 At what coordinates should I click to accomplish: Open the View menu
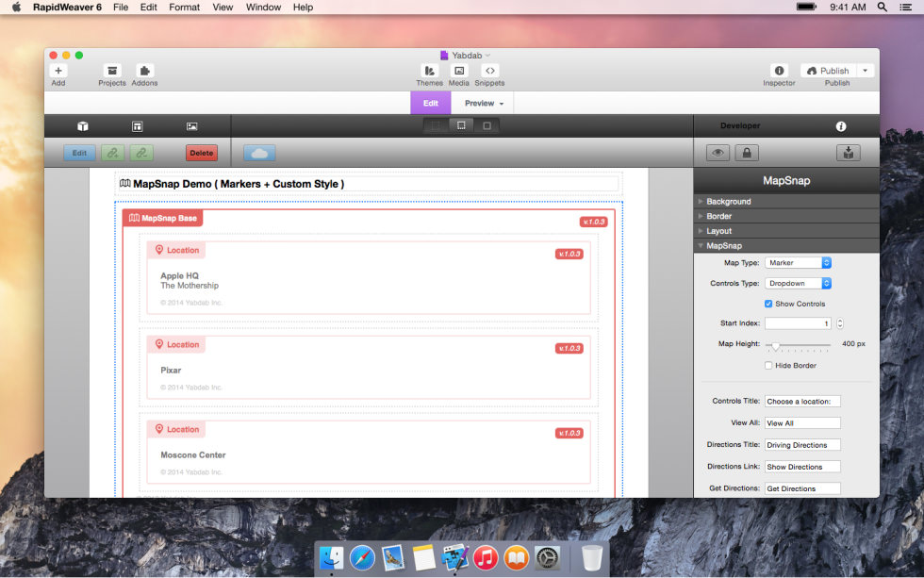[x=223, y=7]
